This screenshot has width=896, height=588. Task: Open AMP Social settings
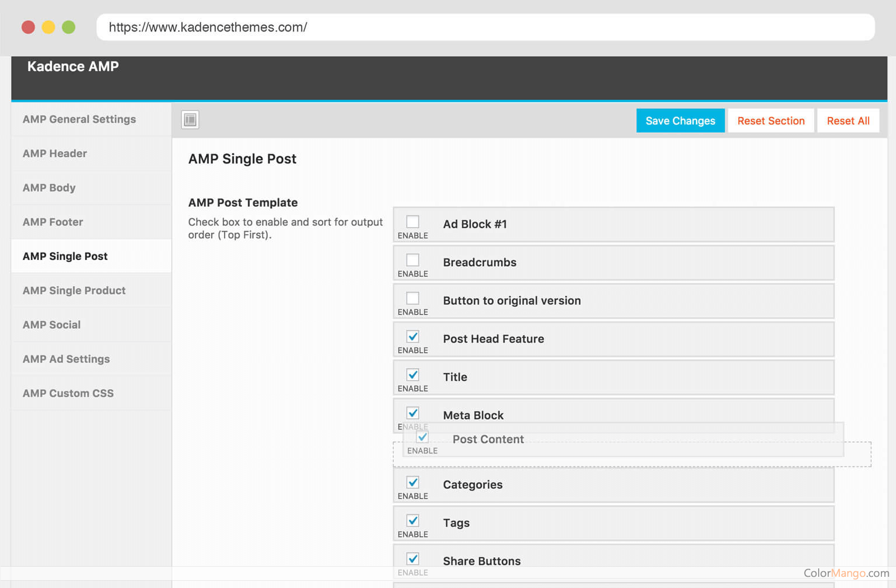point(51,324)
